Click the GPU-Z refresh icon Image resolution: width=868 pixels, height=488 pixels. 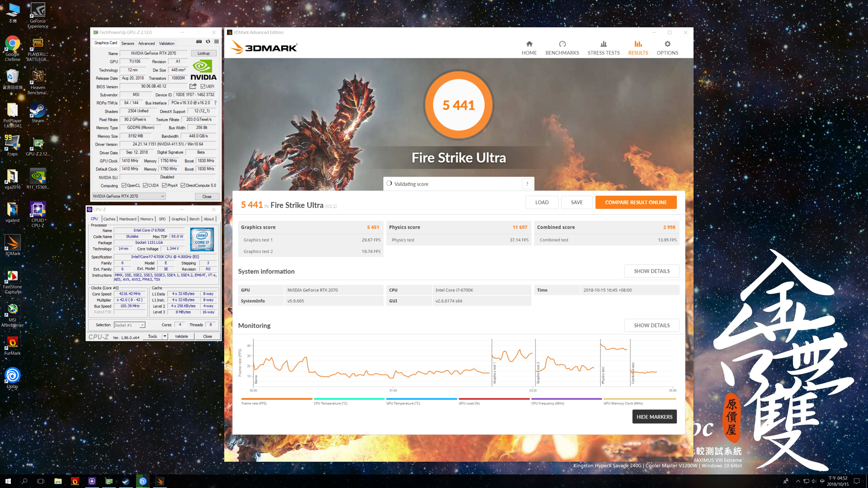[208, 41]
